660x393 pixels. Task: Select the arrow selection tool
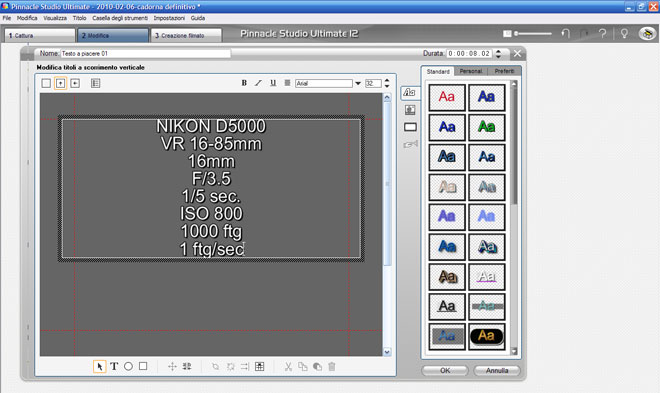99,366
